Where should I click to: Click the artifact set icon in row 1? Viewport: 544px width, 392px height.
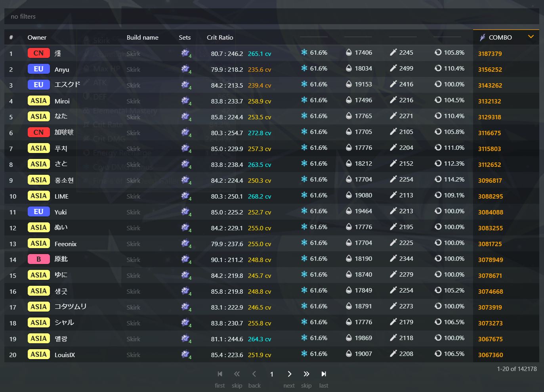click(x=185, y=53)
